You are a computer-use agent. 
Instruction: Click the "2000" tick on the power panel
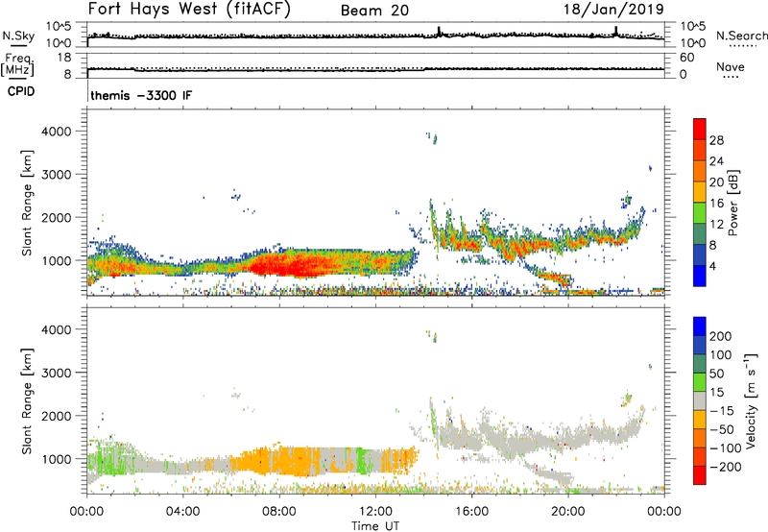pyautogui.click(x=56, y=217)
